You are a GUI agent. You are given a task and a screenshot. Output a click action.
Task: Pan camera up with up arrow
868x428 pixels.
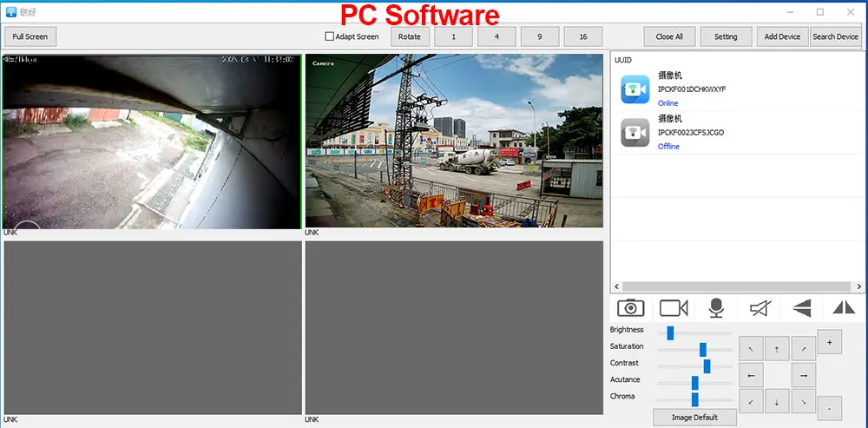777,349
